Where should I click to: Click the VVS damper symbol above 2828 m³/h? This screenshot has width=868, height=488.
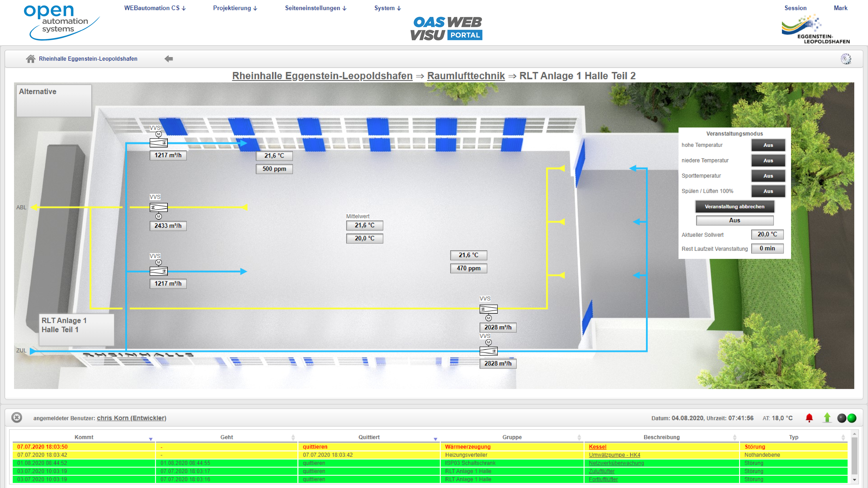[x=488, y=351]
